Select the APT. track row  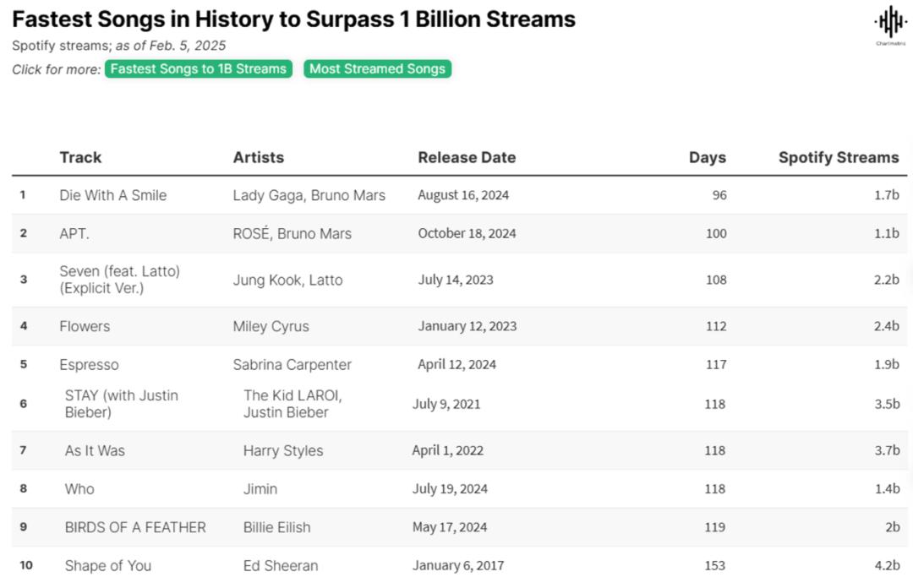(x=74, y=234)
